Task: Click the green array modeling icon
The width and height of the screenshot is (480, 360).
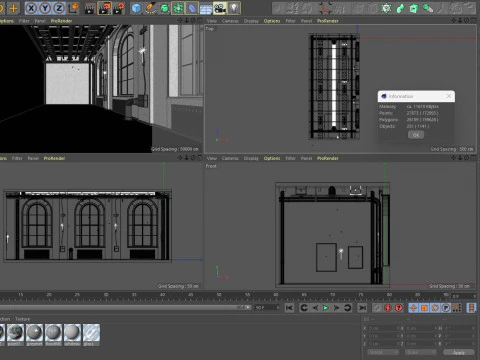Action: click(178, 8)
